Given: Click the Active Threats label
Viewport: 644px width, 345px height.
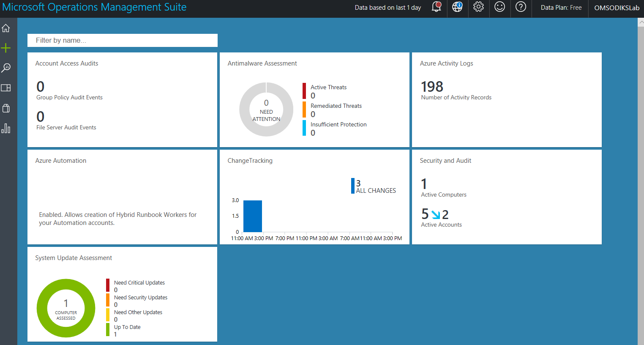Looking at the screenshot, I should coord(328,88).
